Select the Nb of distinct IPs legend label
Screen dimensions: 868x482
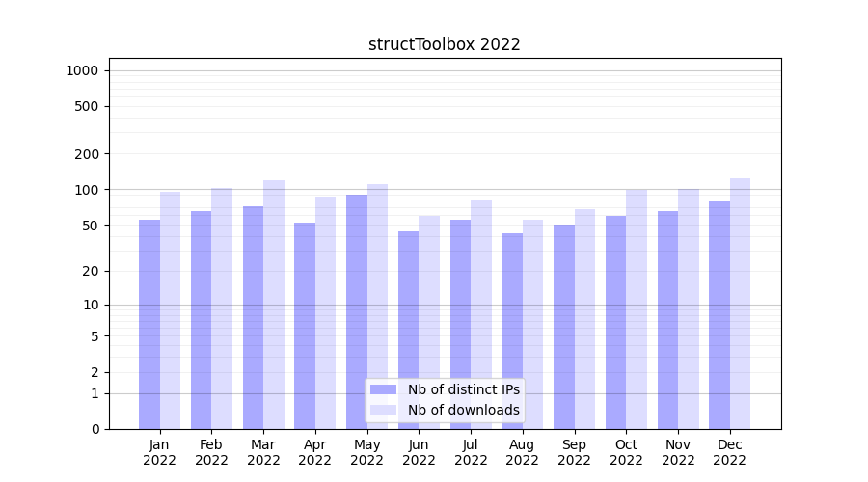[x=463, y=389]
